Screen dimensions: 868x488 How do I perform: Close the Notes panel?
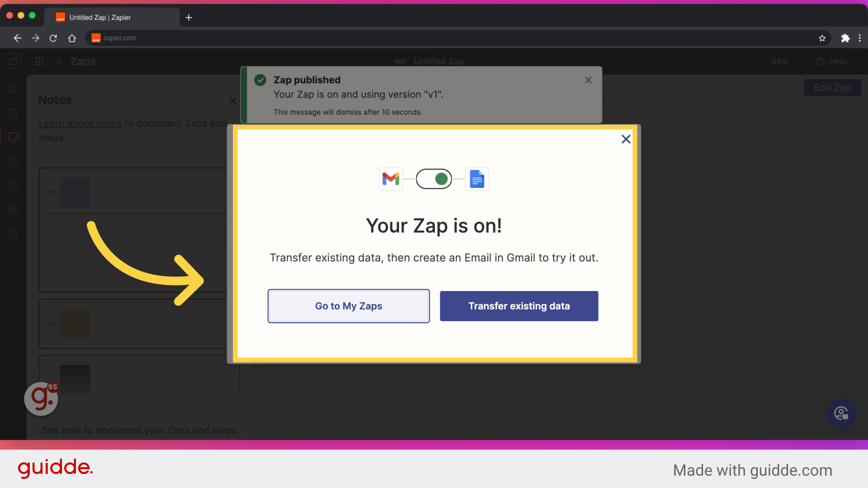[232, 101]
